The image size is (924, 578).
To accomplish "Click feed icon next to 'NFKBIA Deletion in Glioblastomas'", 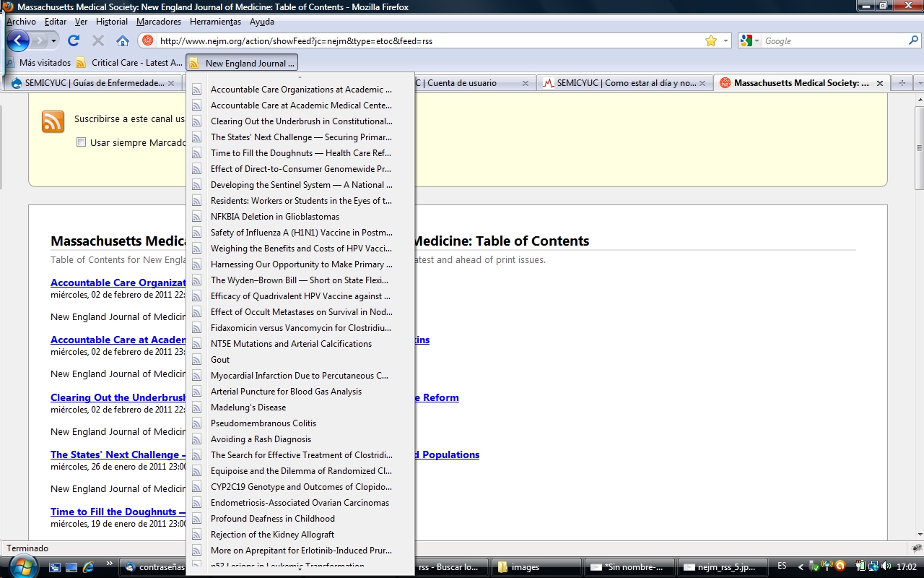I will pyautogui.click(x=196, y=217).
